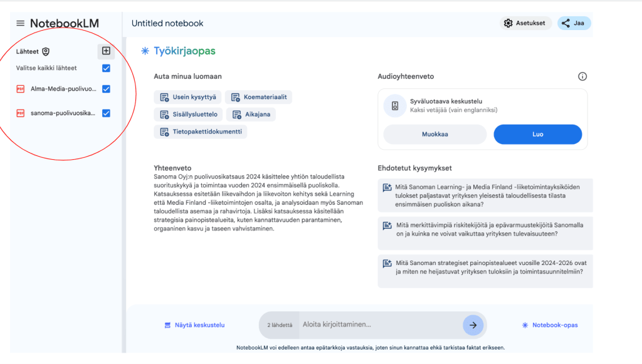Click the Jaa share button
The width and height of the screenshot is (642, 364).
(x=574, y=23)
